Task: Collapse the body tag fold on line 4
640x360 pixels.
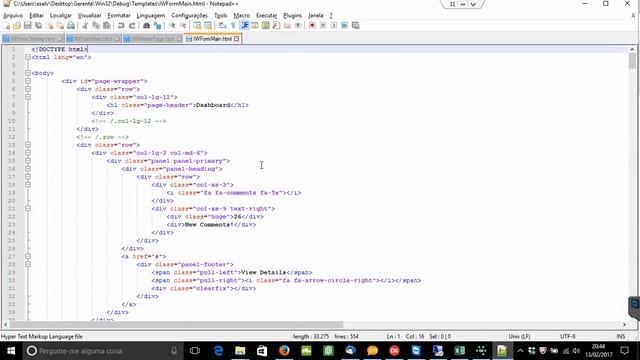Action: click(28, 73)
